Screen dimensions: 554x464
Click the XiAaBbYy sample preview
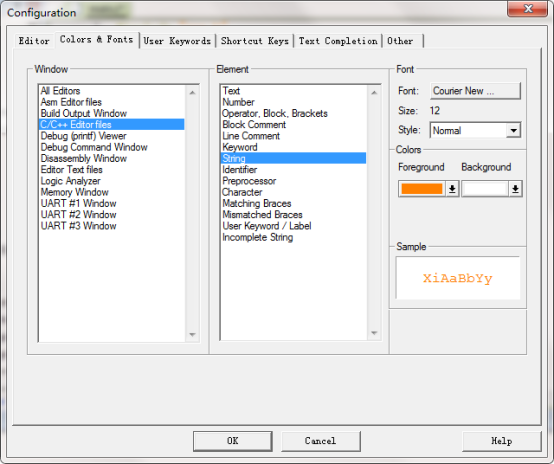[x=458, y=278]
